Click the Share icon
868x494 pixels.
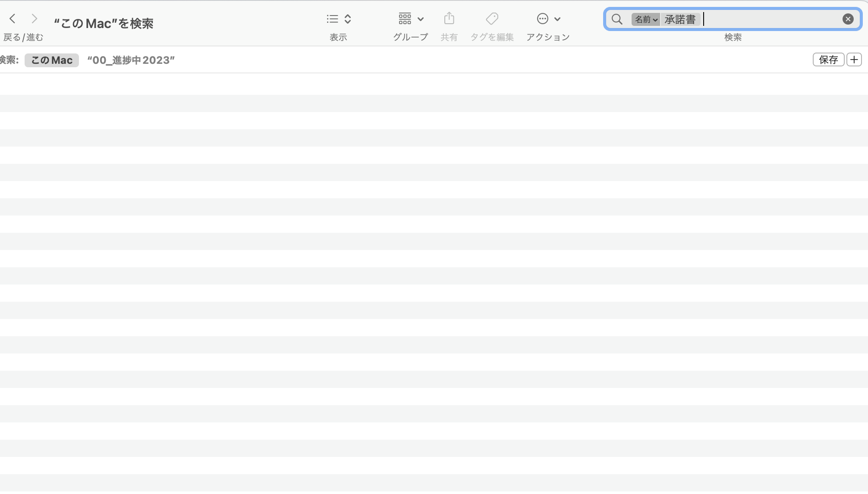click(x=449, y=19)
